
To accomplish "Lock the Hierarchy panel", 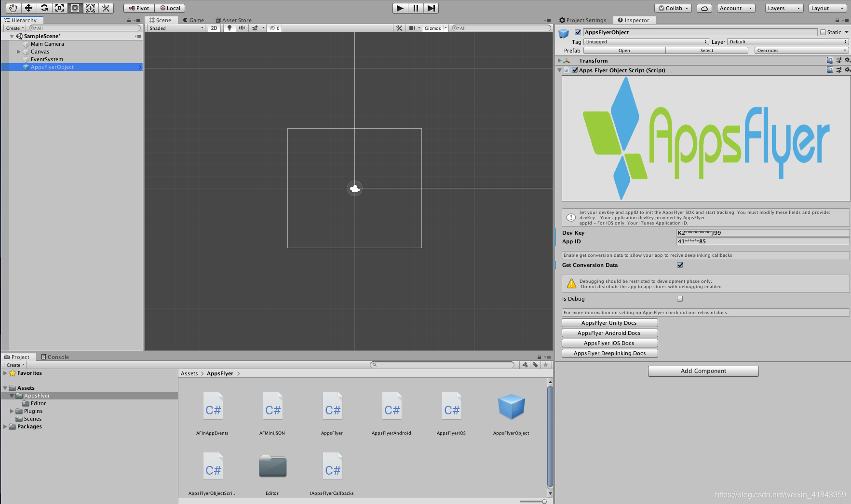I will coord(129,20).
